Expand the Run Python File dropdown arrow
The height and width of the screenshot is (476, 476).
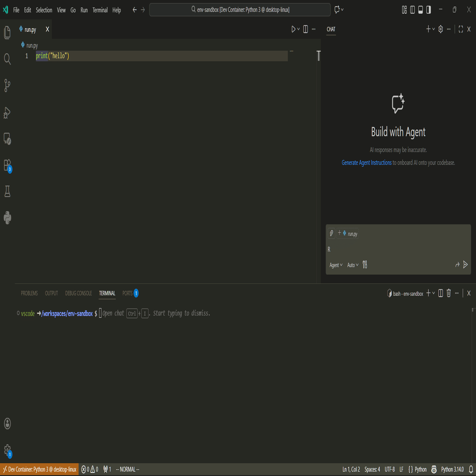[298, 29]
